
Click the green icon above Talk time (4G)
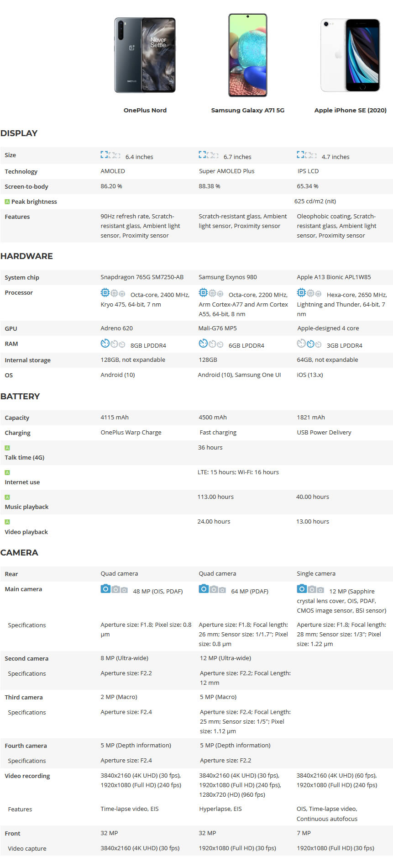click(x=7, y=448)
